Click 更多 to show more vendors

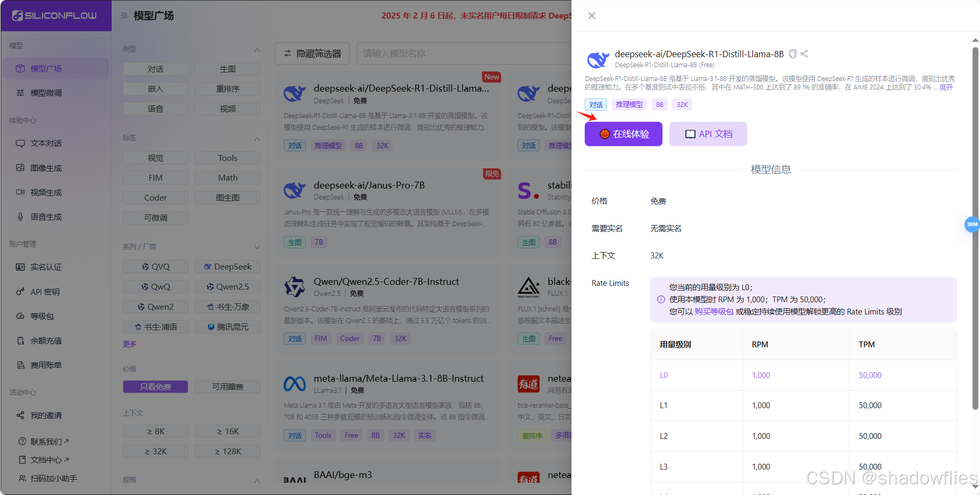(130, 344)
